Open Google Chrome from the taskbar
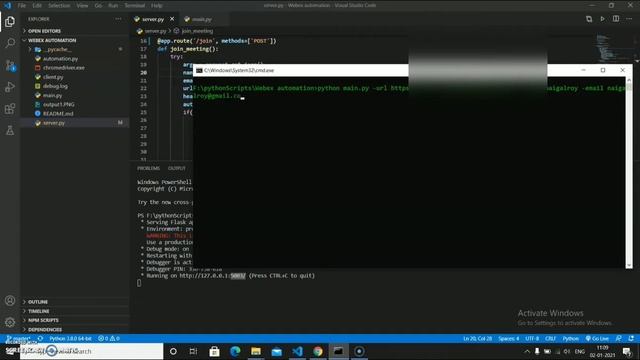Image resolution: width=640 pixels, height=360 pixels. coord(318,351)
